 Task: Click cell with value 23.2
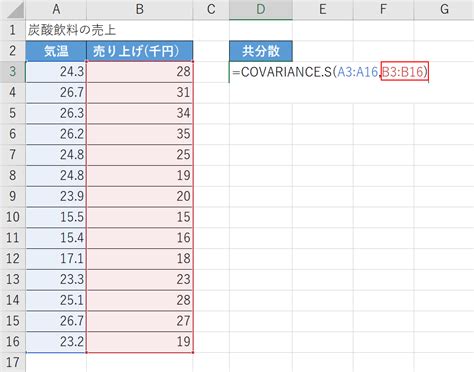(x=56, y=342)
